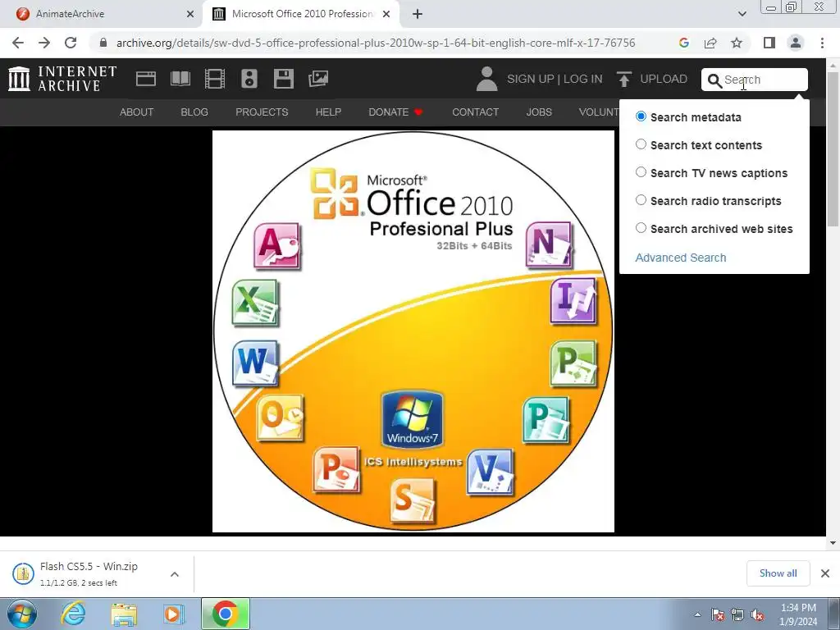840x630 pixels.
Task: Click the scrollbar down arrow
Action: click(833, 542)
